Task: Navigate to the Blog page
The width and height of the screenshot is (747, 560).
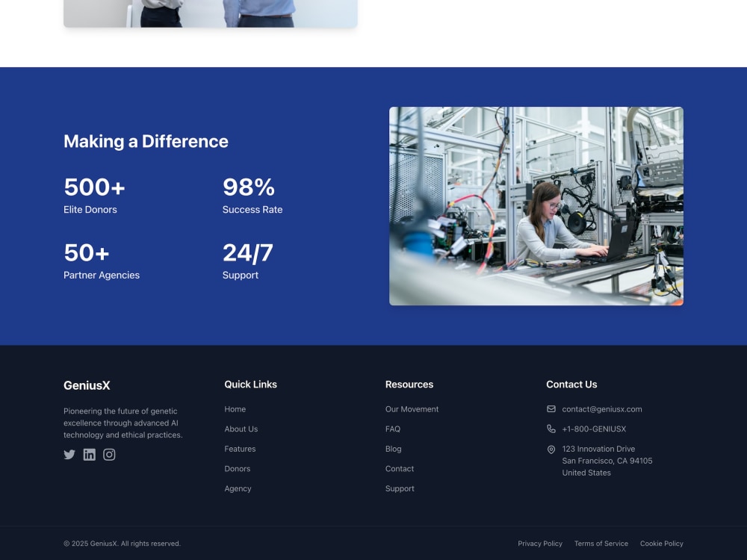Action: 393,449
